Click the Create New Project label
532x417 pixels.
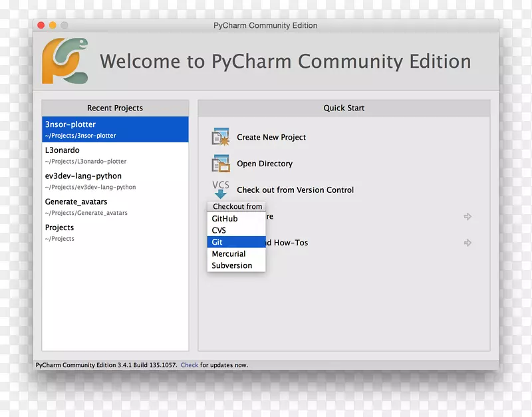point(271,137)
